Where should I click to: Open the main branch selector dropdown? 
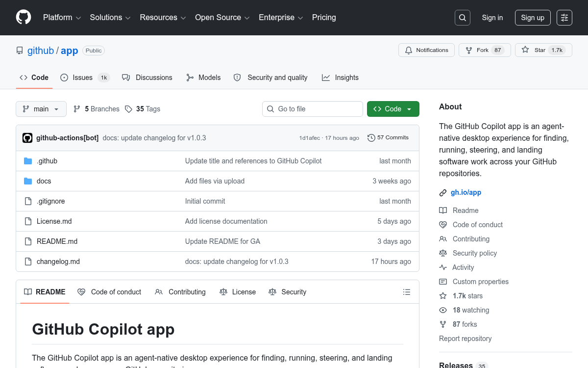(x=41, y=109)
